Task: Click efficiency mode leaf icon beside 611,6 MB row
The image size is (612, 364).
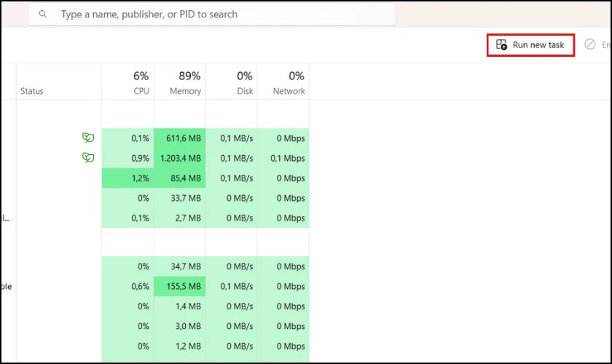Action: [88, 138]
